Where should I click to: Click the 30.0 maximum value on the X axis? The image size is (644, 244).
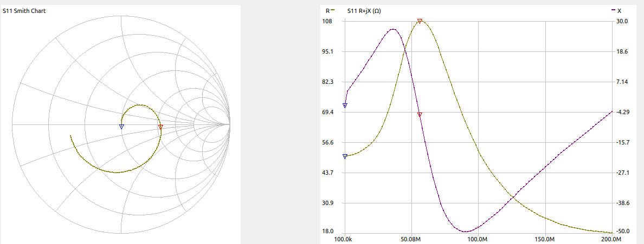(622, 21)
